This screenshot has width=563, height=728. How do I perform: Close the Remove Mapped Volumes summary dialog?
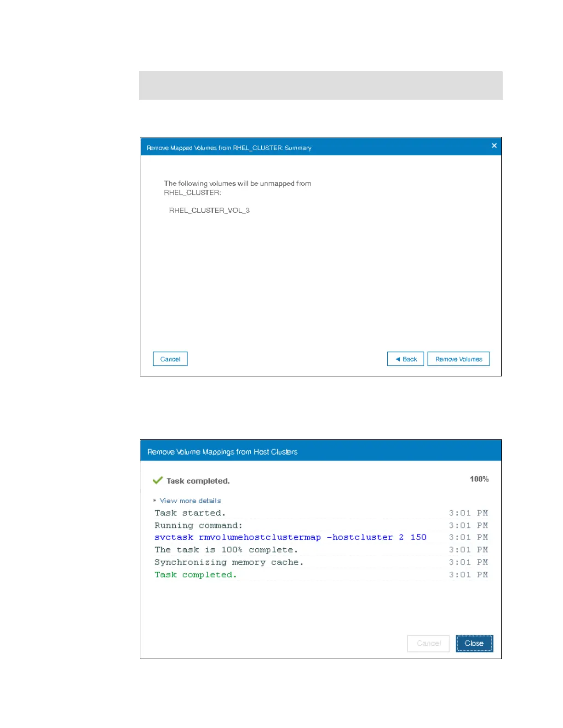pos(494,146)
